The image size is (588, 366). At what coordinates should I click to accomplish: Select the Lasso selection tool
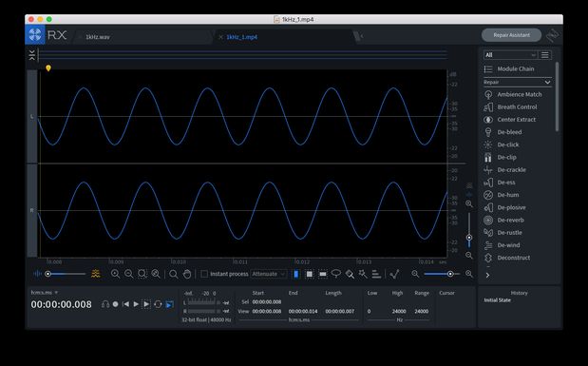[336, 274]
